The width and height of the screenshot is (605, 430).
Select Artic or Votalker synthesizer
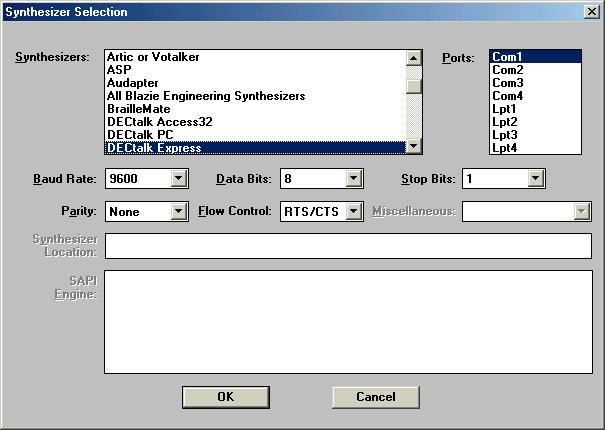255,57
